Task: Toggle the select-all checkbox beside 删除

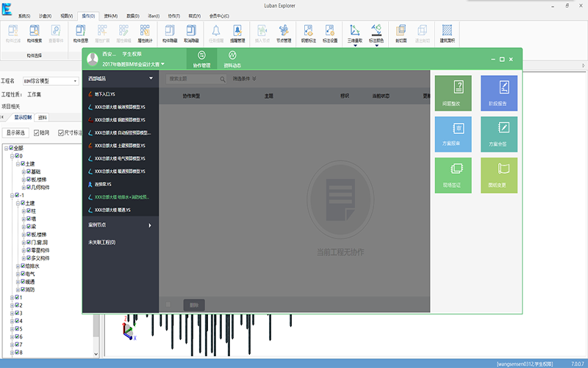Action: [x=168, y=305]
